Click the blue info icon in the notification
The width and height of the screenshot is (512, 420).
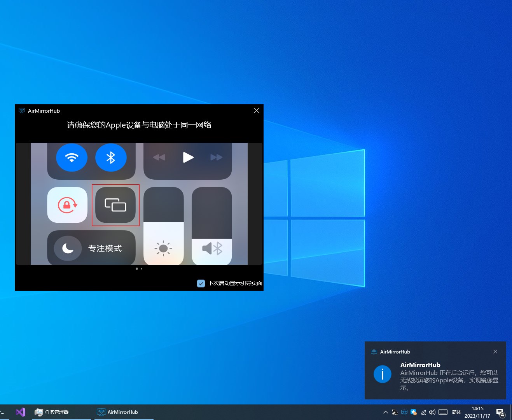click(383, 374)
